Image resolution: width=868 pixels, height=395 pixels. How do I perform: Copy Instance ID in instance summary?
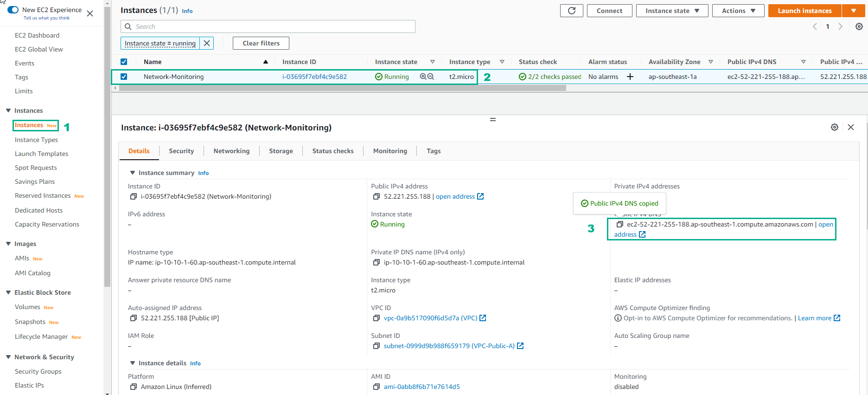[x=134, y=196]
